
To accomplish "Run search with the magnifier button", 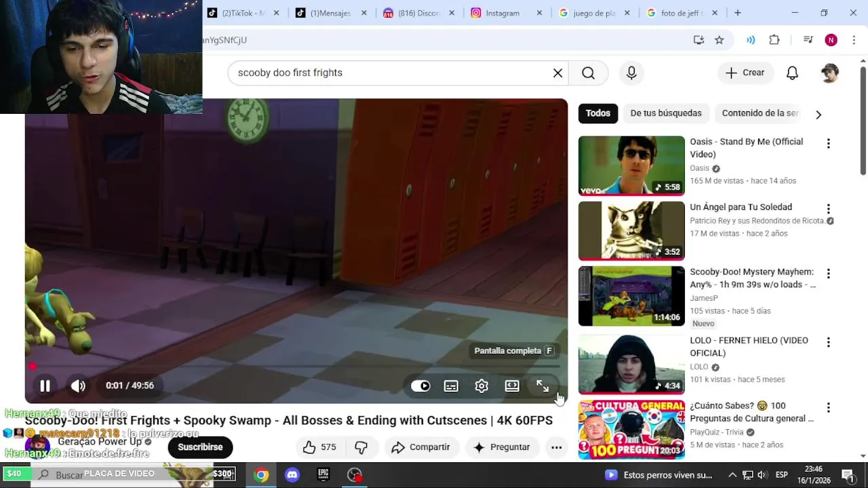I will [588, 73].
